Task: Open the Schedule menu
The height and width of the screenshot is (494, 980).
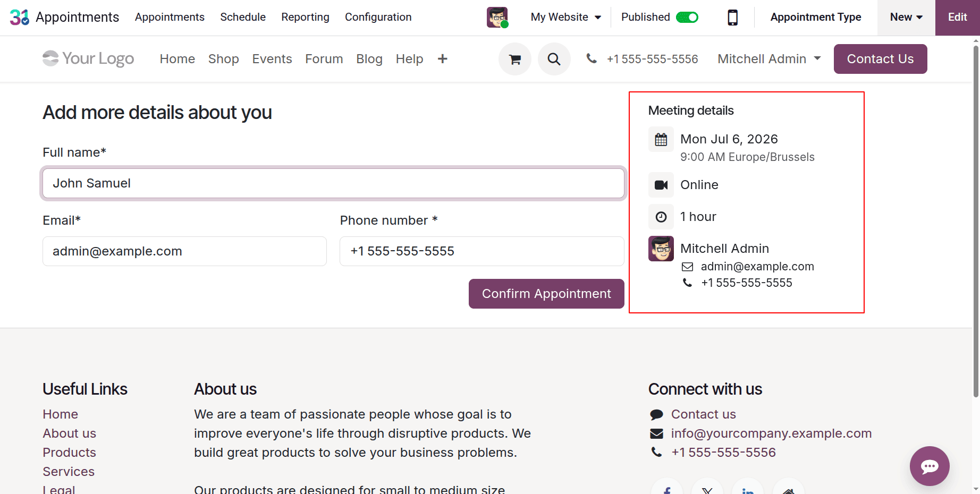Action: coord(243,17)
